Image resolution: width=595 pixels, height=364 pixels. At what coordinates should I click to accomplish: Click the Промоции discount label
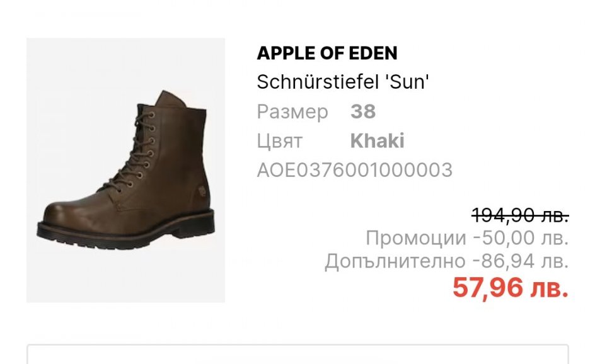(416, 238)
